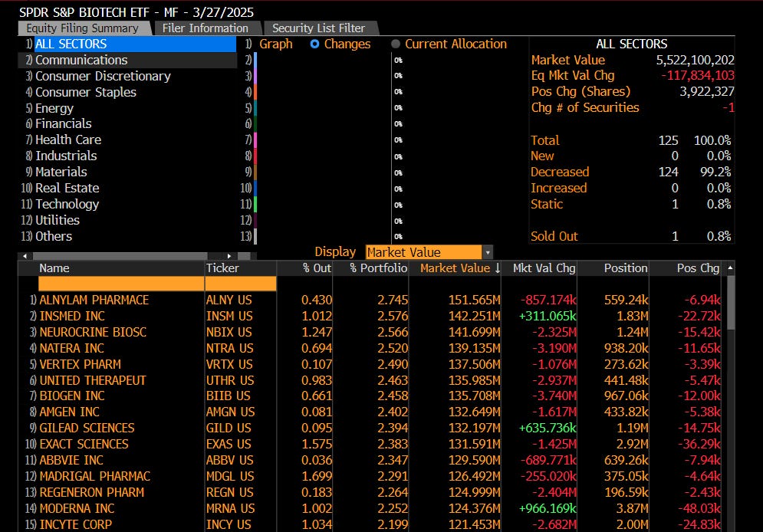Viewport: 763px width, 532px height.
Task: Open EXACT SCIENCES holding row
Action: click(x=370, y=444)
